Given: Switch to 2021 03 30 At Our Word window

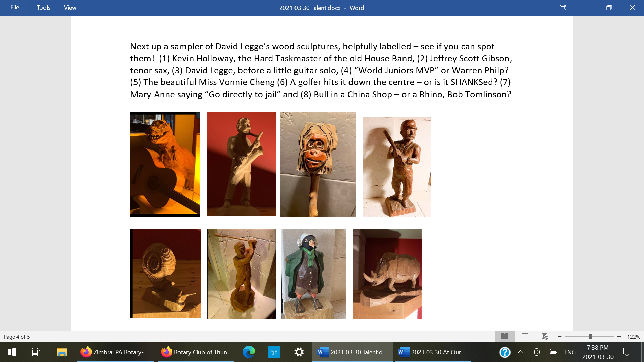Looking at the screenshot, I should pyautogui.click(x=433, y=352).
